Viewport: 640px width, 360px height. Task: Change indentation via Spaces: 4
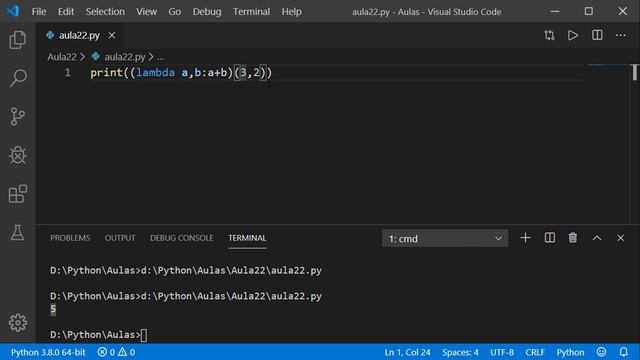[x=460, y=352]
